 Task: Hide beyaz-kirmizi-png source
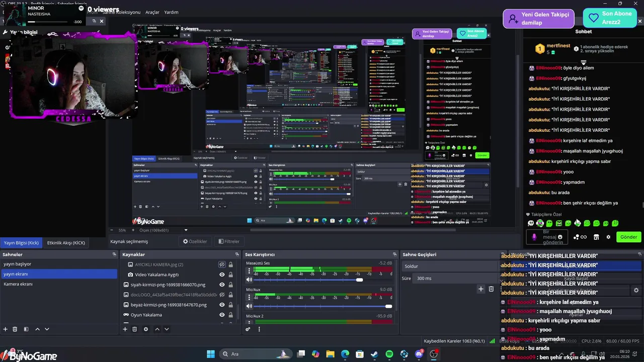(x=222, y=305)
